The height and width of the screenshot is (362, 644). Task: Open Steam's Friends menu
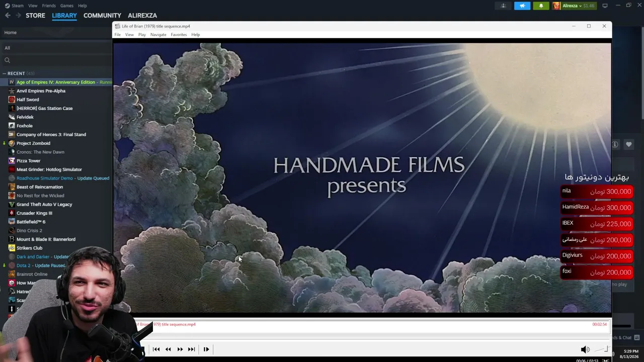[x=49, y=6]
